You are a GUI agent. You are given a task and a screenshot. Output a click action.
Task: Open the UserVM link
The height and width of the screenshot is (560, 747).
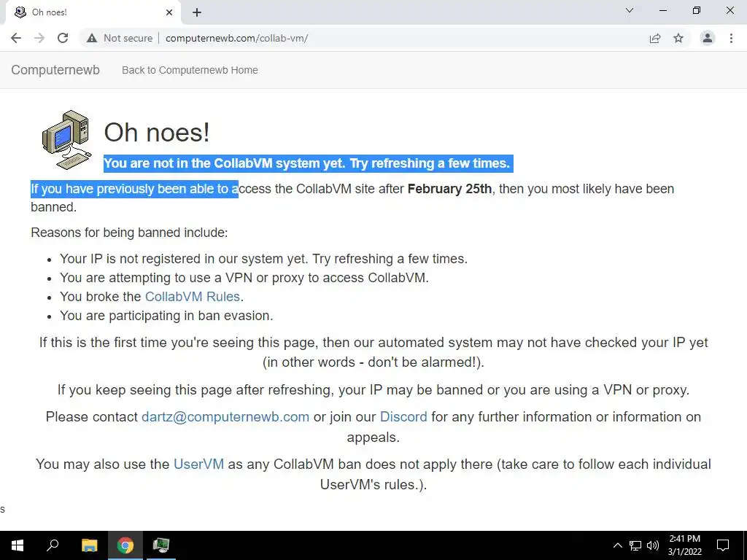(198, 464)
